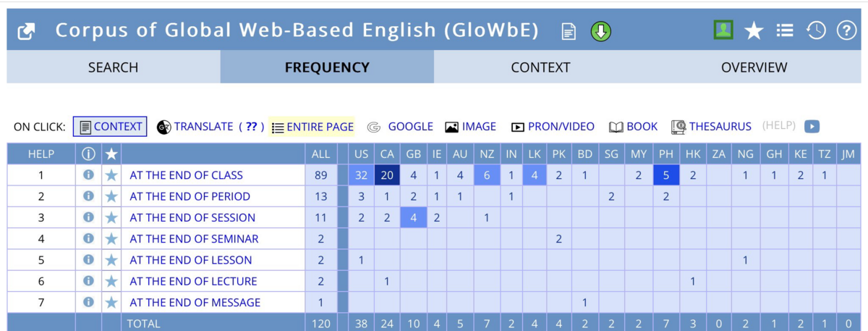Open AT THE END OF PERIOD phrase
The height and width of the screenshot is (331, 868).
tap(190, 196)
